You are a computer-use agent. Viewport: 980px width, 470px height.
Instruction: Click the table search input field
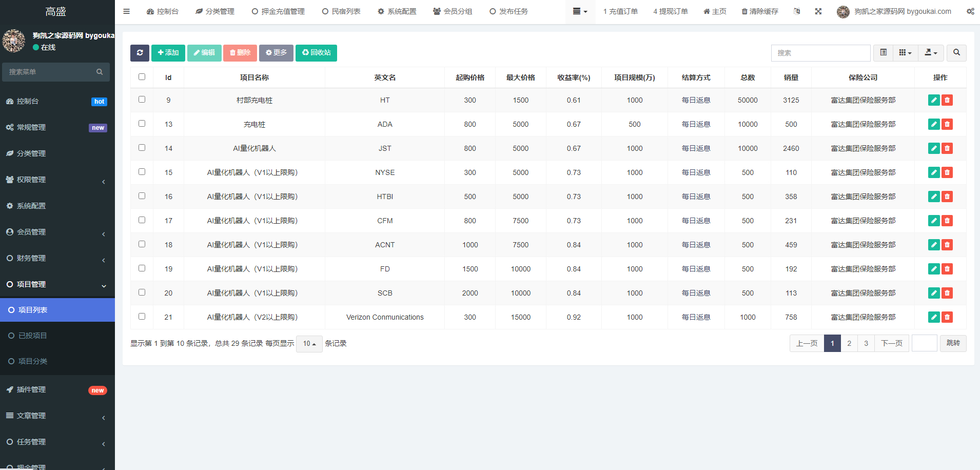820,53
